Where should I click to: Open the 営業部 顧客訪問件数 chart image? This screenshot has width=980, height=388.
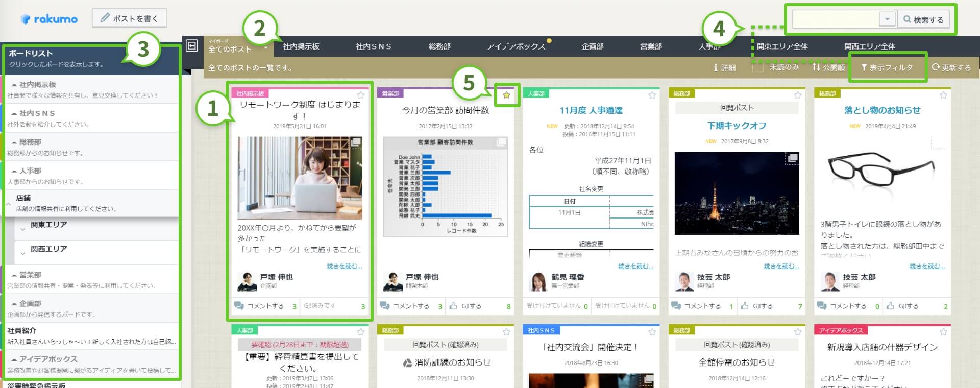point(446,186)
